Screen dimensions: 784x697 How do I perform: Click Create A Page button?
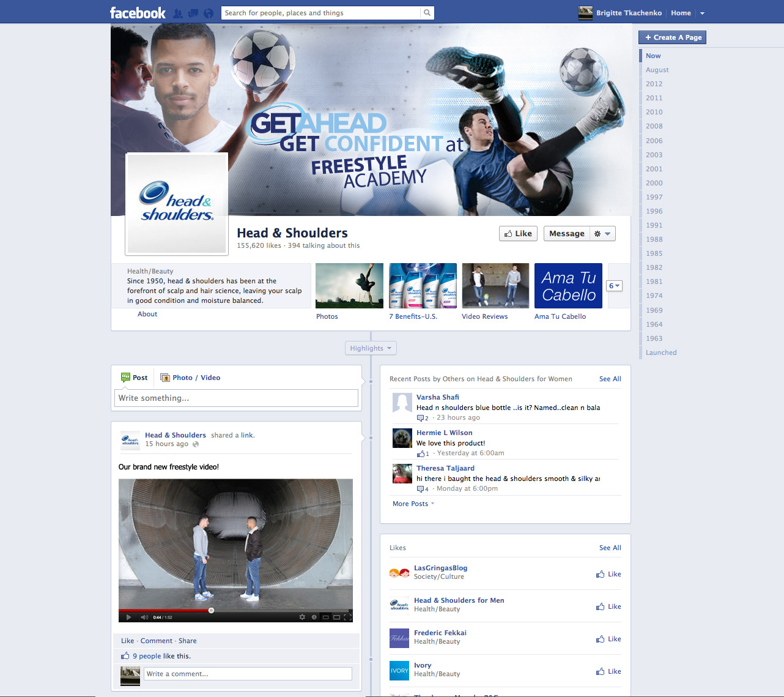click(673, 37)
